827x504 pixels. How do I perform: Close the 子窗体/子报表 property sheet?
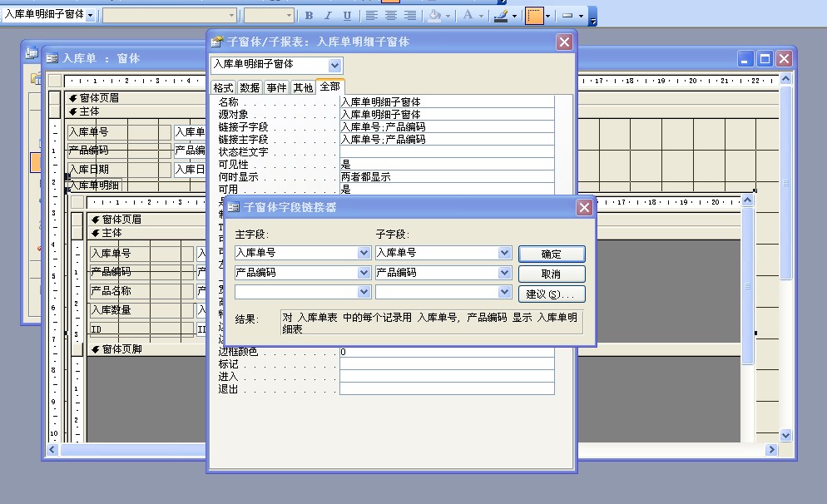(x=564, y=42)
